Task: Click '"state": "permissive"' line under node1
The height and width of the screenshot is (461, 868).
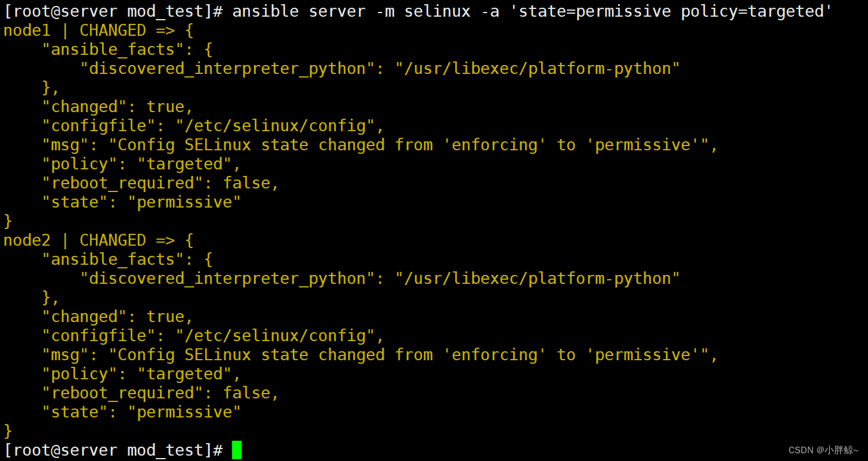Action: pos(141,202)
